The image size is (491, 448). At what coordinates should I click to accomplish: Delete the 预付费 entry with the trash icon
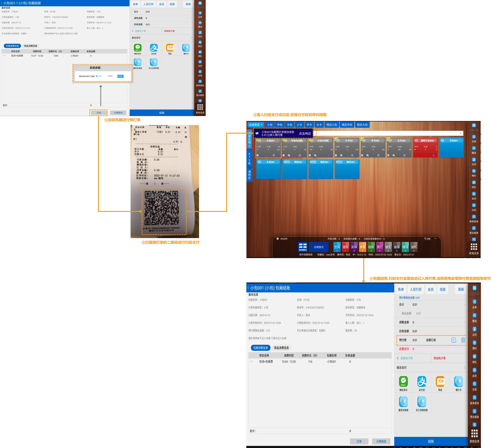click(463, 340)
